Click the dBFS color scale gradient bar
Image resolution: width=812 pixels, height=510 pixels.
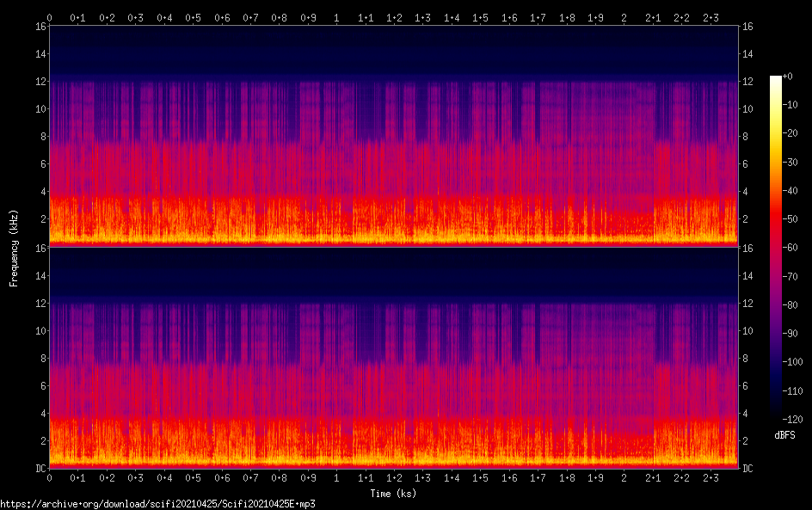tap(776, 248)
